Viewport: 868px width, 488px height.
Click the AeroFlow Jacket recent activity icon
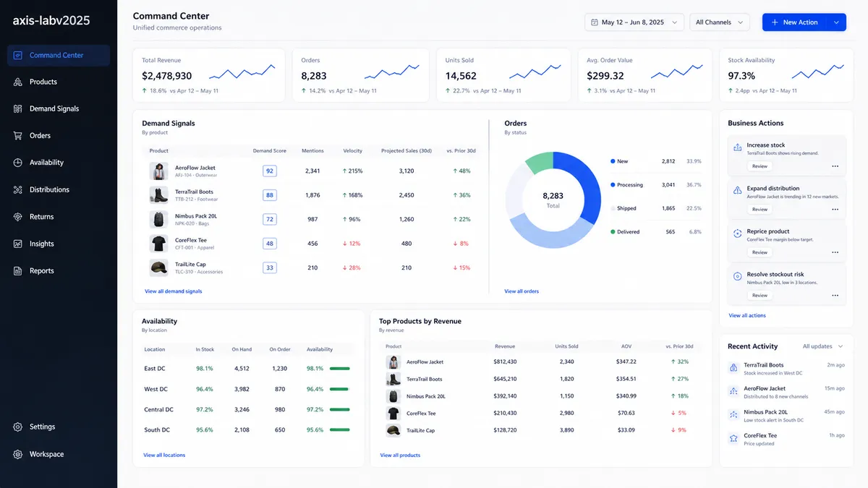733,391
